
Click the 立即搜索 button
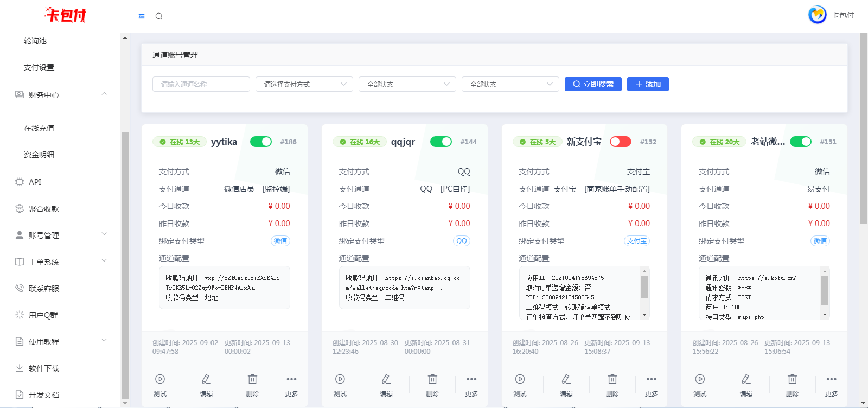(593, 84)
